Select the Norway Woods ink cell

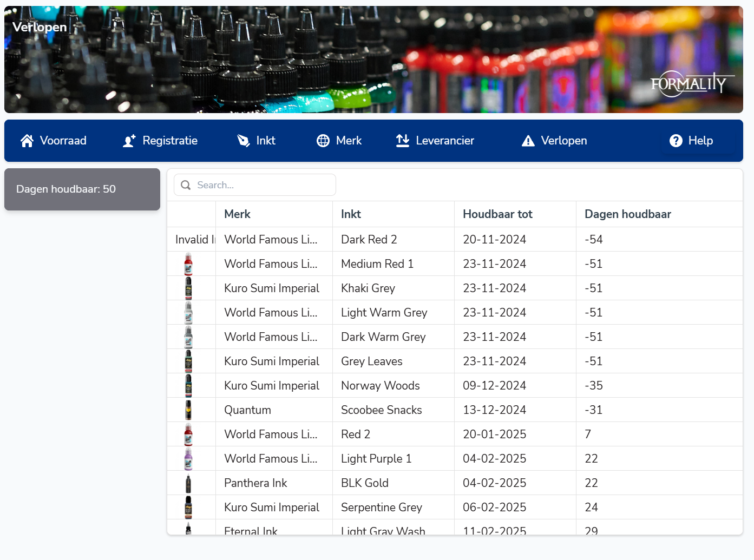[394, 386]
